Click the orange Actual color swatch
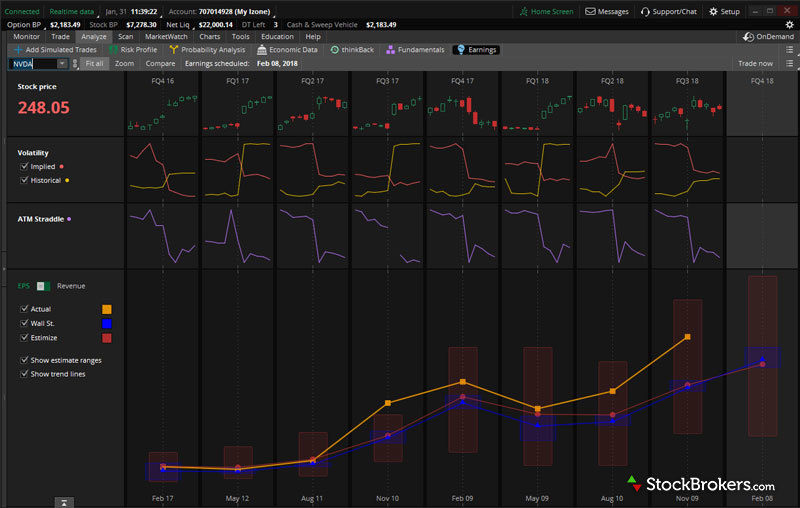The width and height of the screenshot is (800, 508). click(107, 309)
